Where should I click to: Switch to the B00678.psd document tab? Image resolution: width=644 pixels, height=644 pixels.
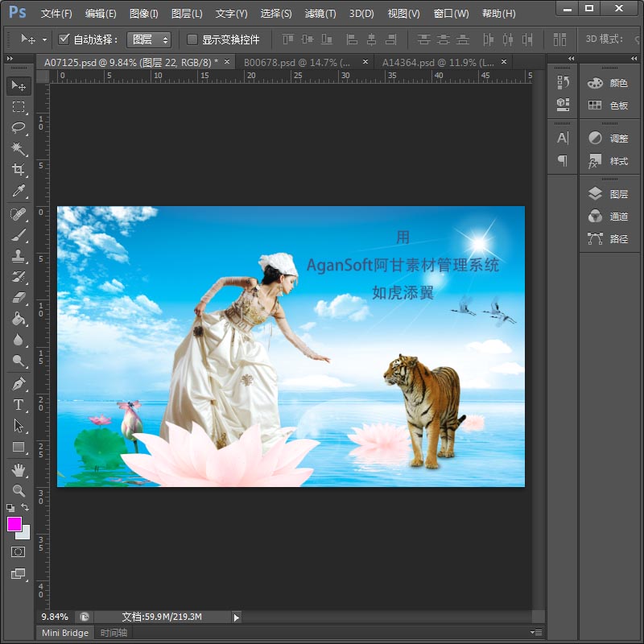click(x=297, y=63)
